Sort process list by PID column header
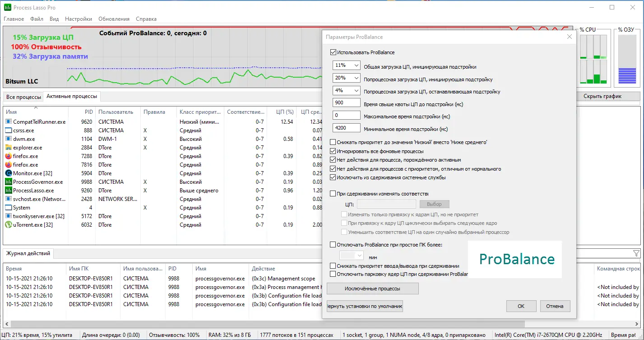The width and height of the screenshot is (644, 340). (82, 112)
